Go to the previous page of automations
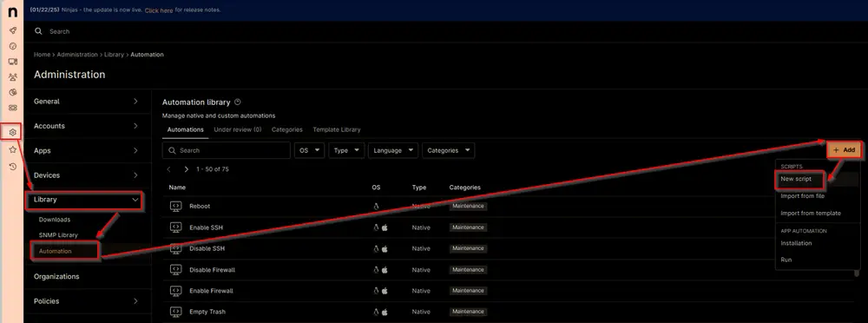 pos(169,169)
